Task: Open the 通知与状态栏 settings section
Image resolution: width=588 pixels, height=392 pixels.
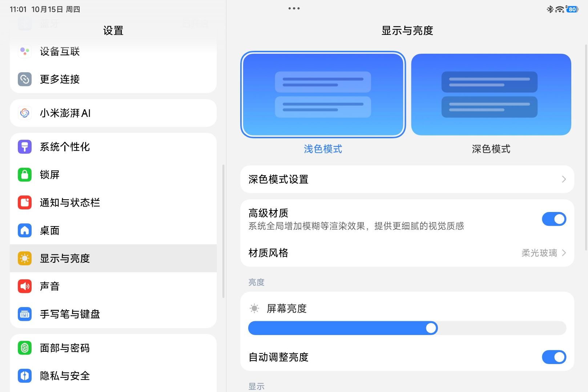Action: pos(113,203)
